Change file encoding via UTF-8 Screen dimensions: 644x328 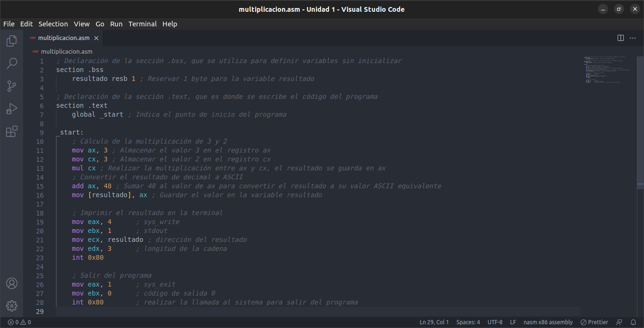(x=495, y=322)
